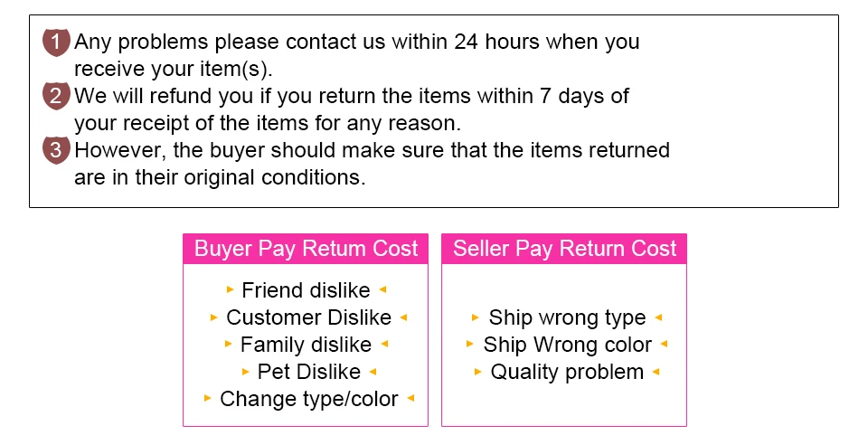Choose the Change type/color reason
Screen dimensions: 868x445
(309, 399)
